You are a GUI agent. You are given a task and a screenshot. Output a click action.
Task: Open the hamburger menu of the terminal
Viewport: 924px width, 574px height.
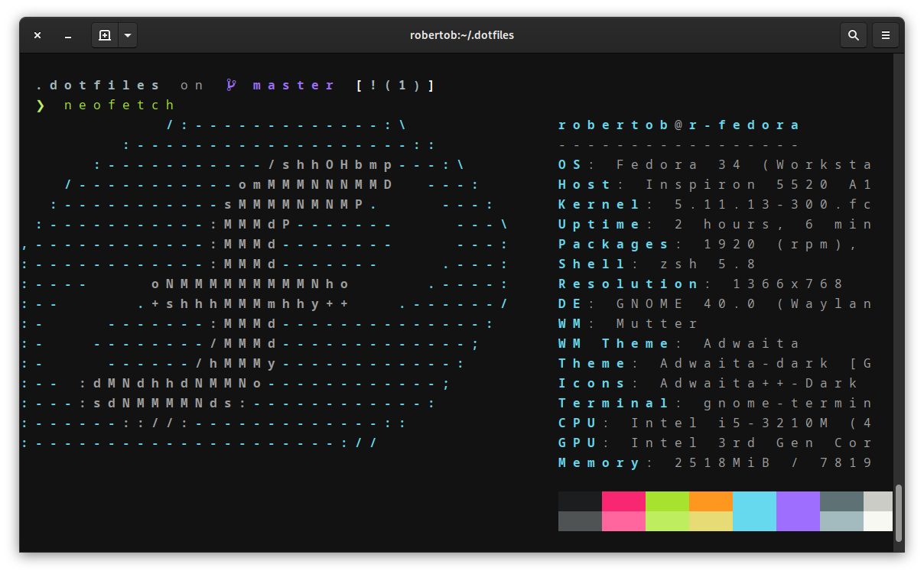pyautogui.click(x=886, y=35)
